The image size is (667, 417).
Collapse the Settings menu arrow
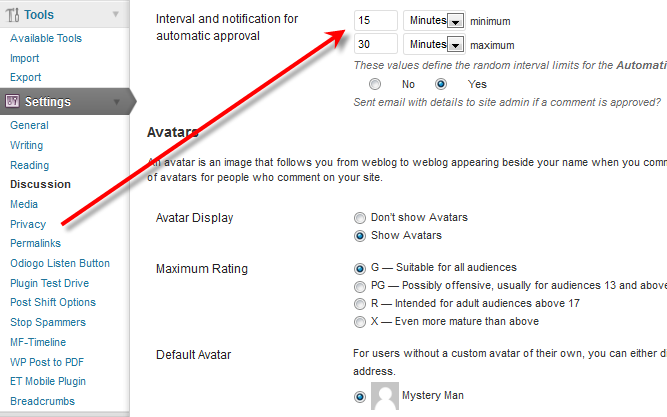117,102
